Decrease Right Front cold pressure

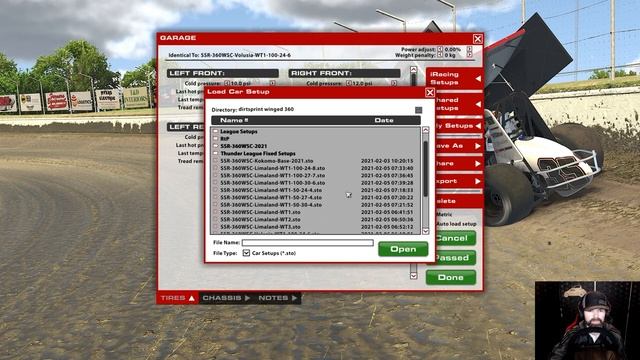pos(349,83)
